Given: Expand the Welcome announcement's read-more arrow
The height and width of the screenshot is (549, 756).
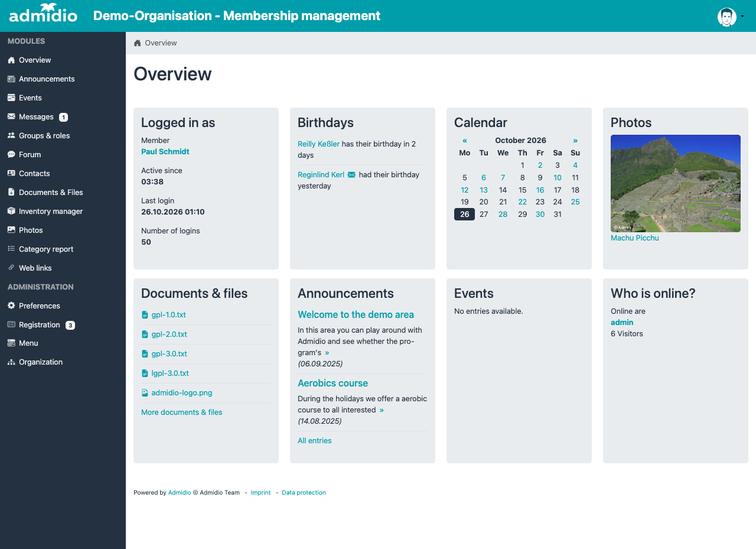Looking at the screenshot, I should coord(327,353).
